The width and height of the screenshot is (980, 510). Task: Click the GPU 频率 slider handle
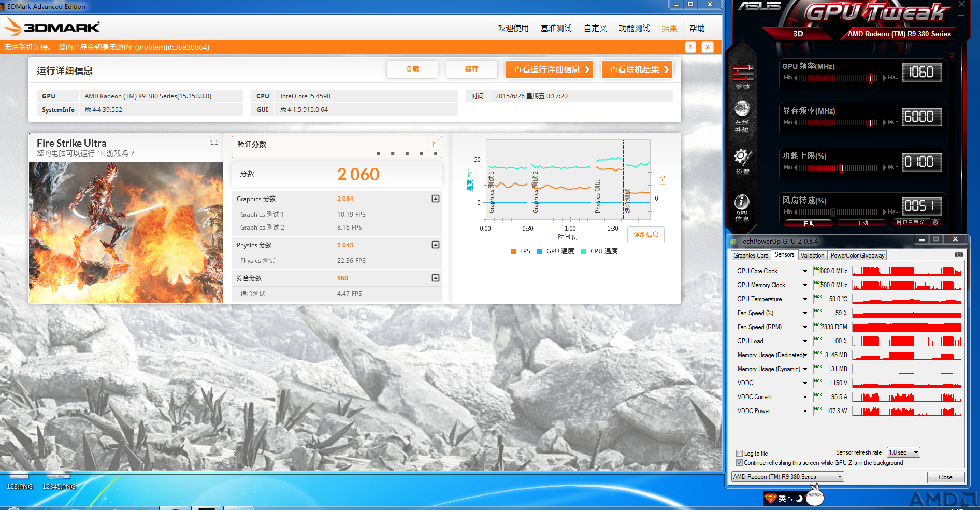(870, 78)
